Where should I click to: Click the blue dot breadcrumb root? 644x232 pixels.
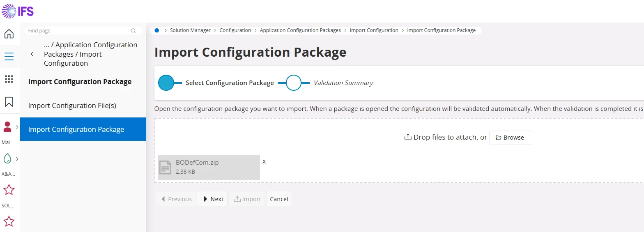(x=157, y=30)
